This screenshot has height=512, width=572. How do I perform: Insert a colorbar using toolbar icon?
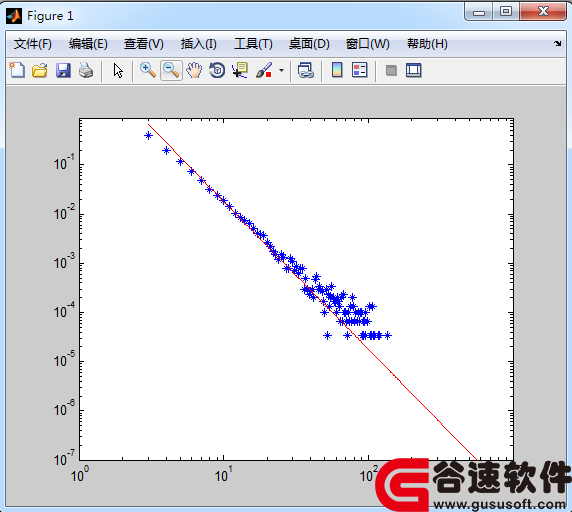(x=337, y=70)
